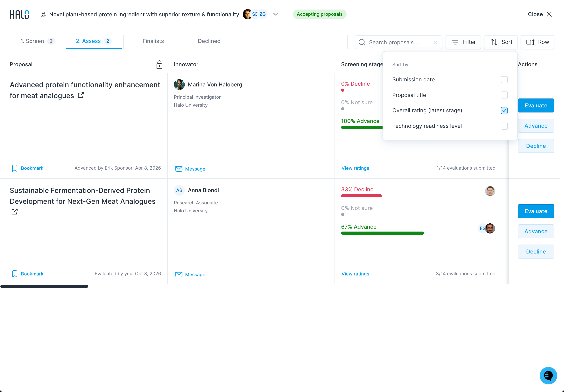
Task: Open the Row height dropdown
Action: [x=537, y=42]
